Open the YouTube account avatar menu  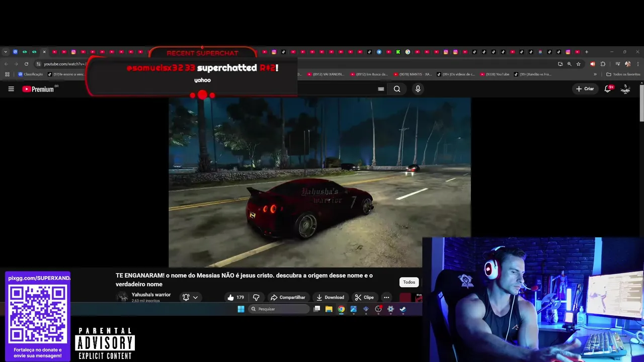625,89
